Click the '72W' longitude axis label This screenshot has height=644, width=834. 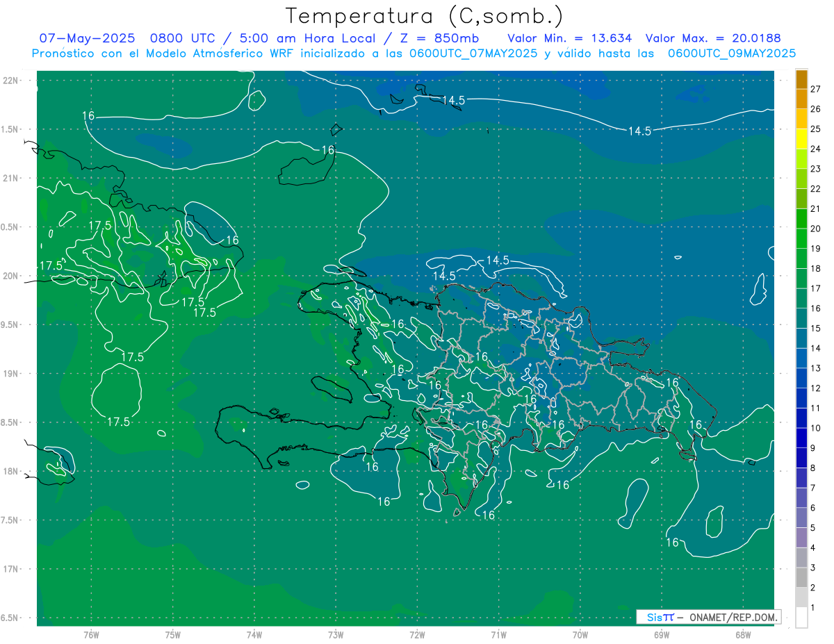(417, 635)
